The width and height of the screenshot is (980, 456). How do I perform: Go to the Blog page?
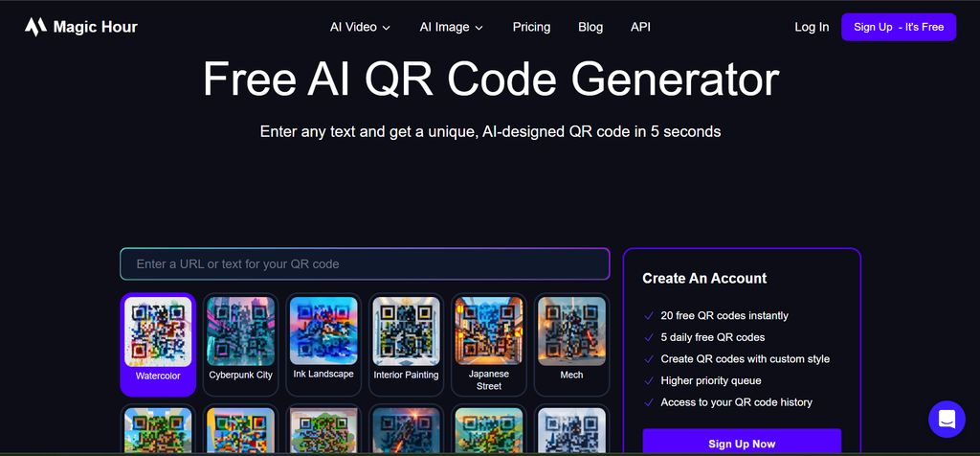click(590, 27)
